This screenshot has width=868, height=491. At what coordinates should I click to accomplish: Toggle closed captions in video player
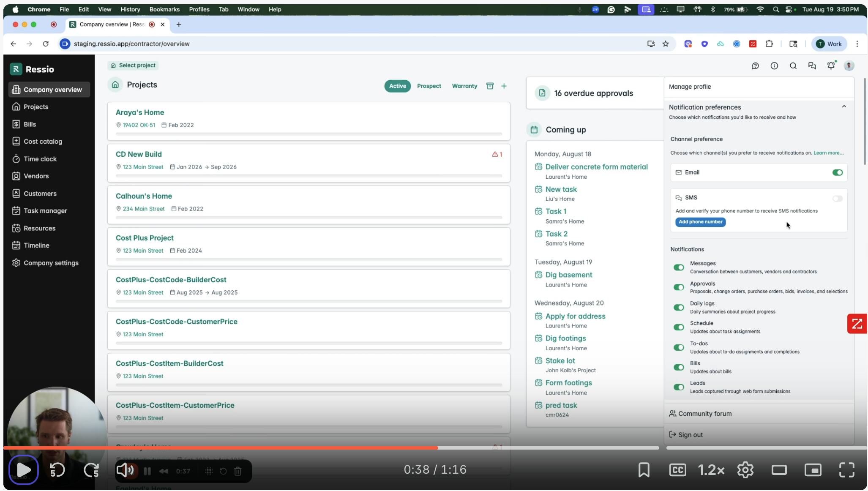677,470
